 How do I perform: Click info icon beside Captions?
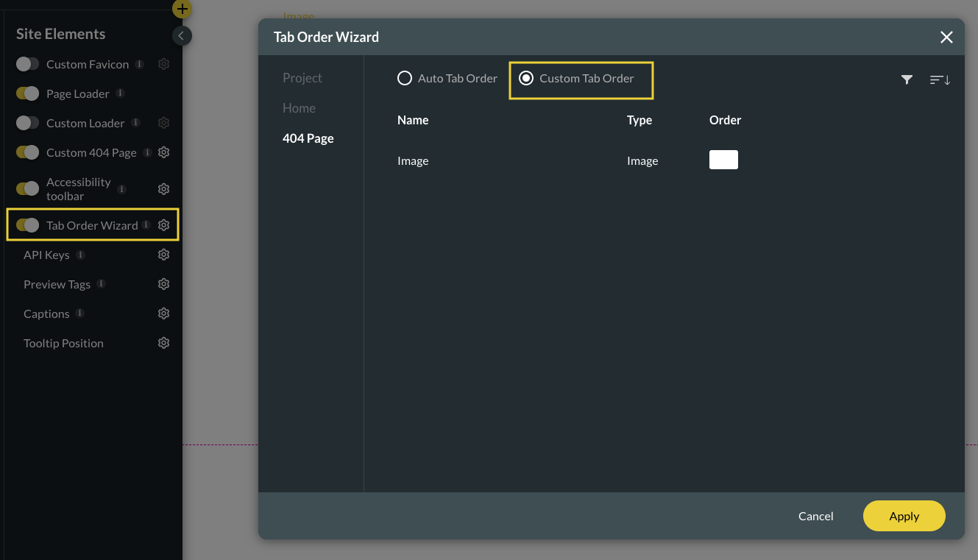coord(79,313)
